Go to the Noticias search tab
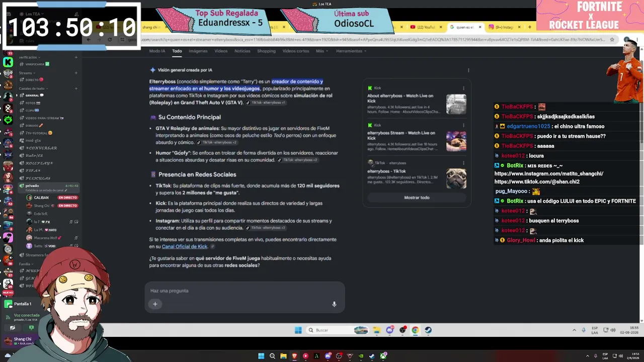Image resolution: width=644 pixels, height=362 pixels. click(x=242, y=51)
